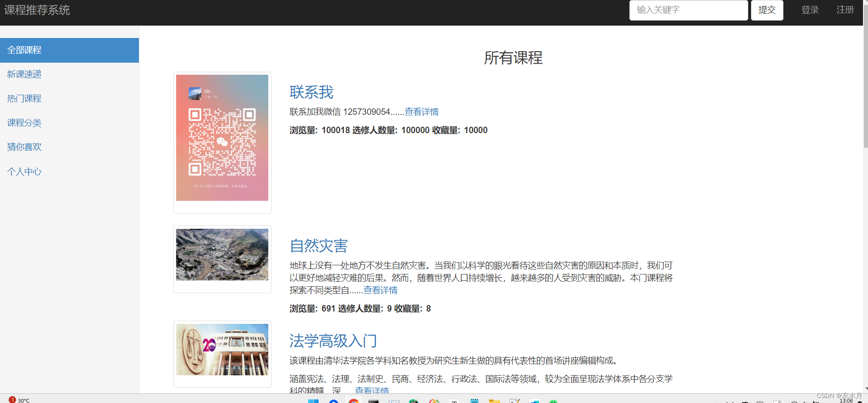Click the 13:06 taskbar clock

[x=846, y=400]
